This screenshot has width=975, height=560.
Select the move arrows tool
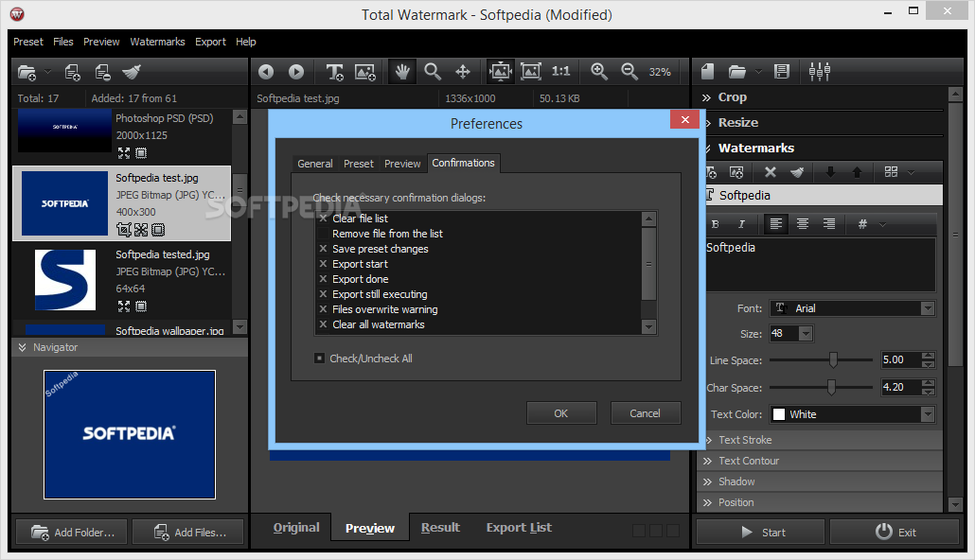(x=463, y=72)
